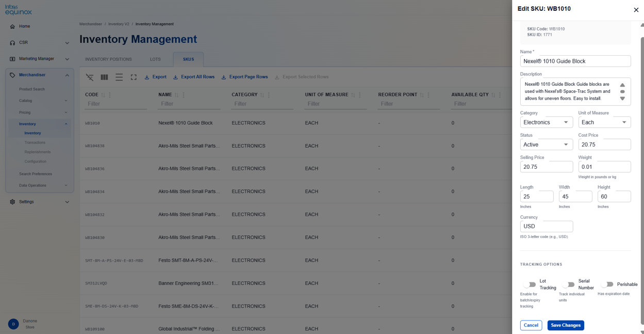Click the Settings gear icon in sidebar
Image resolution: width=644 pixels, height=334 pixels.
(12, 202)
